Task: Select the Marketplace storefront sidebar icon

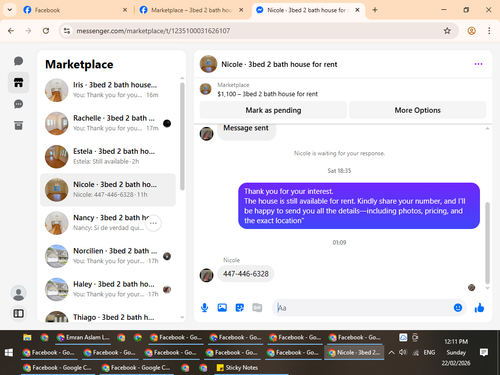Action: [18, 82]
